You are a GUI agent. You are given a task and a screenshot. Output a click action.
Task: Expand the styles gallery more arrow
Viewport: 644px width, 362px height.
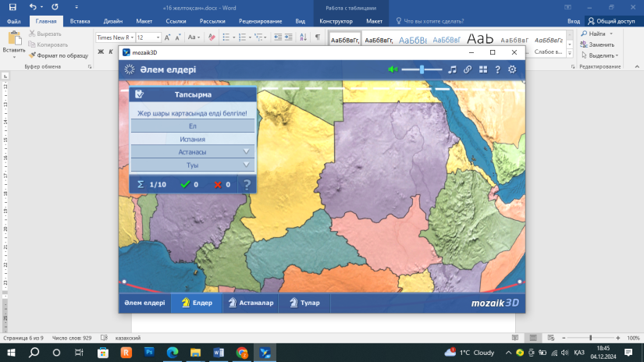pos(570,53)
